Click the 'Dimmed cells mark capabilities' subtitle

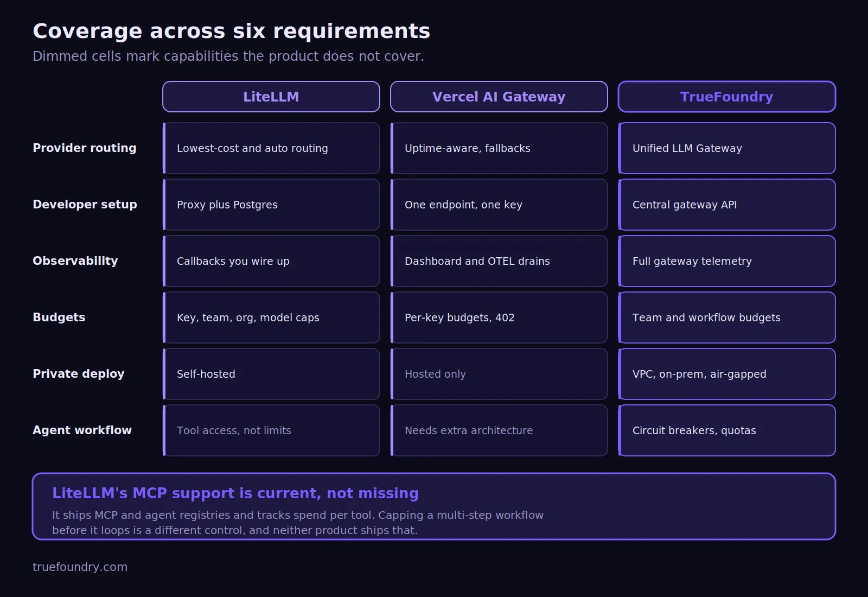(228, 56)
